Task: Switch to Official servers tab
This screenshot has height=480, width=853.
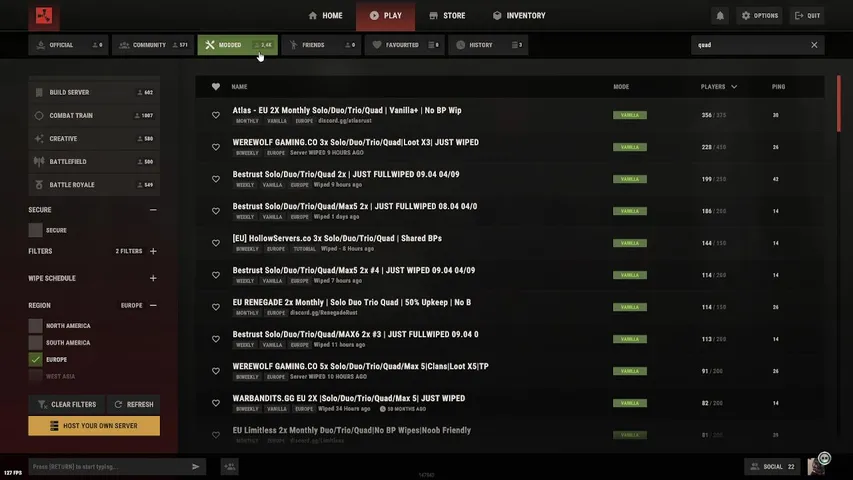Action: tap(68, 45)
